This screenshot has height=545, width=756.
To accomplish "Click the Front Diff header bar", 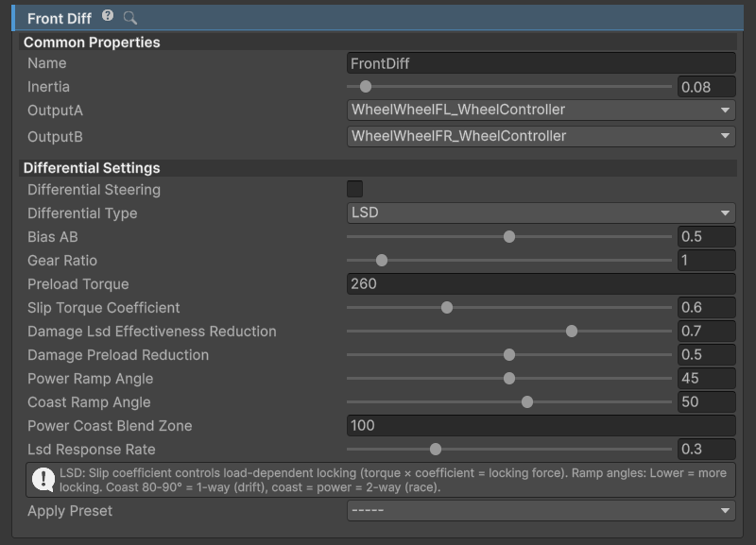I will click(378, 18).
